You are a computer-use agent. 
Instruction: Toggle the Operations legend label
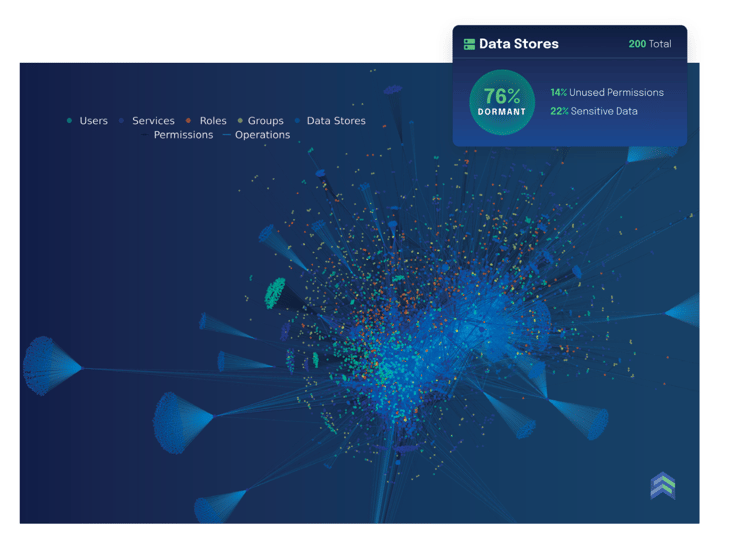(x=263, y=135)
